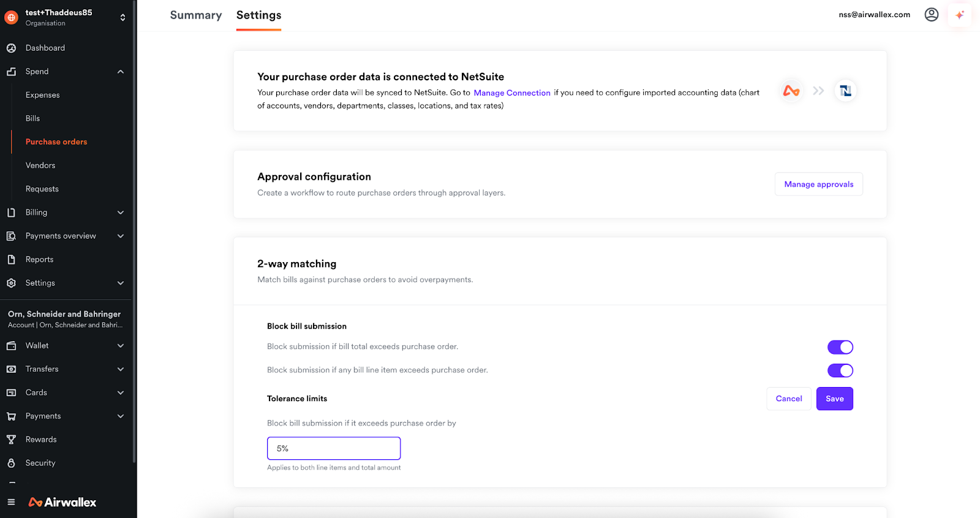This screenshot has width=980, height=518.
Task: Collapse the Spend section chevron
Action: coord(121,72)
